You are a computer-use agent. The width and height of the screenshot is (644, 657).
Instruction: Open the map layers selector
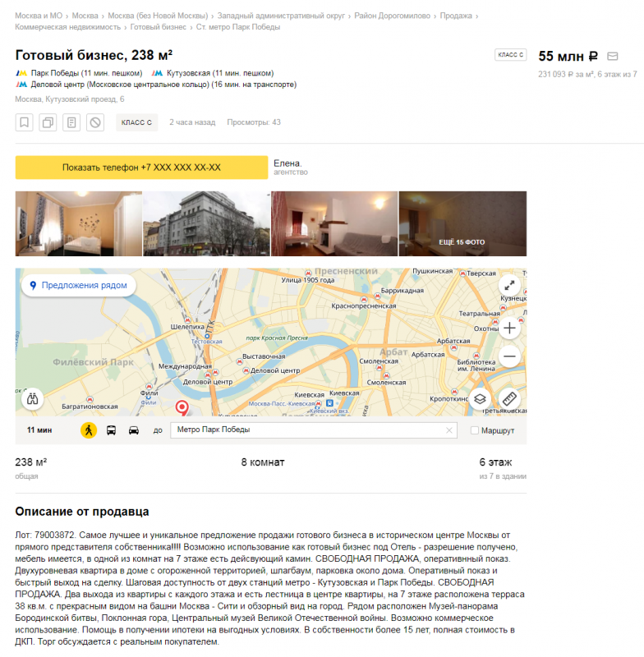click(x=480, y=399)
